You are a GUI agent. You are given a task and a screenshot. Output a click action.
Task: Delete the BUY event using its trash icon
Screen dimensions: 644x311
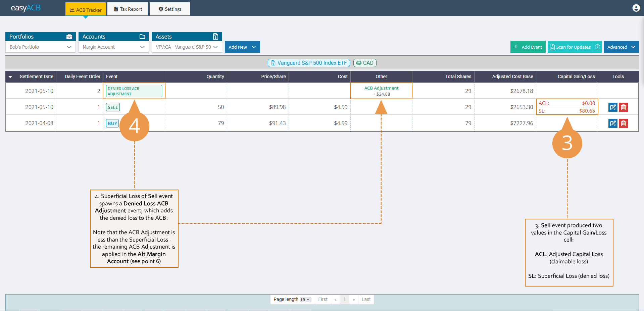623,123
